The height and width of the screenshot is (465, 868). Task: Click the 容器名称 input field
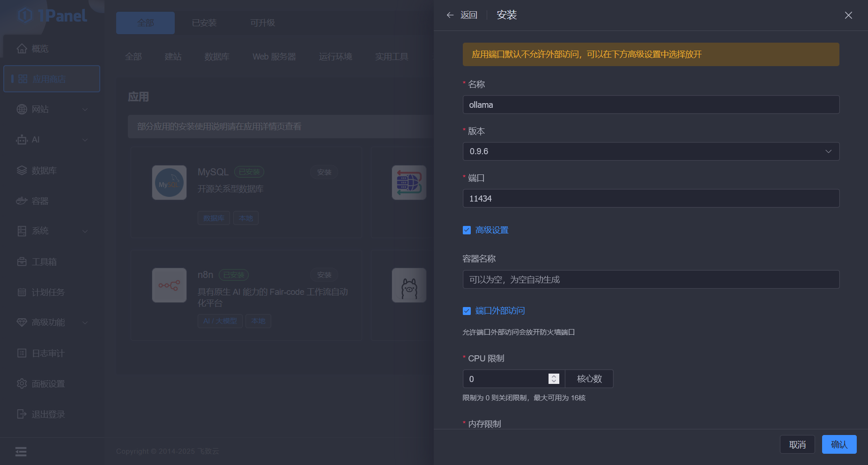(x=651, y=279)
